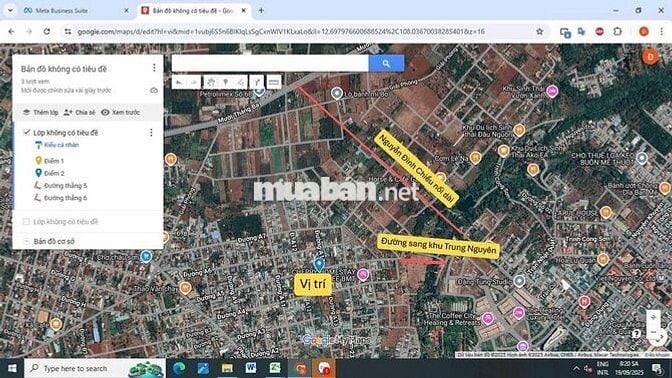This screenshot has width=672, height=378.
Task: Reload the current page
Action: (x=47, y=31)
